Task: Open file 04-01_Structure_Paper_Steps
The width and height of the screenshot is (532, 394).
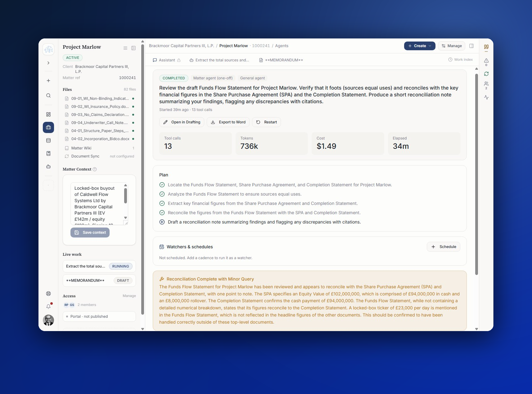Action: click(99, 131)
